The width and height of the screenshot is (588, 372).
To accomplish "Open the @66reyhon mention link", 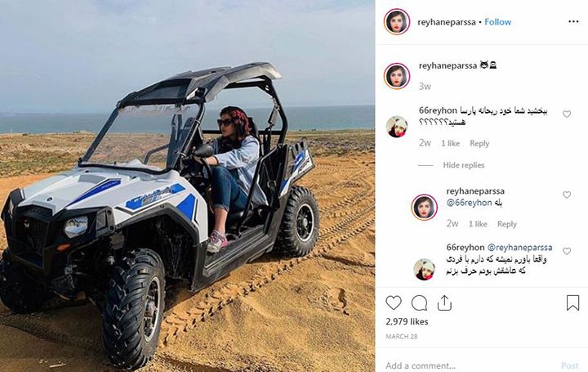I will 469,203.
